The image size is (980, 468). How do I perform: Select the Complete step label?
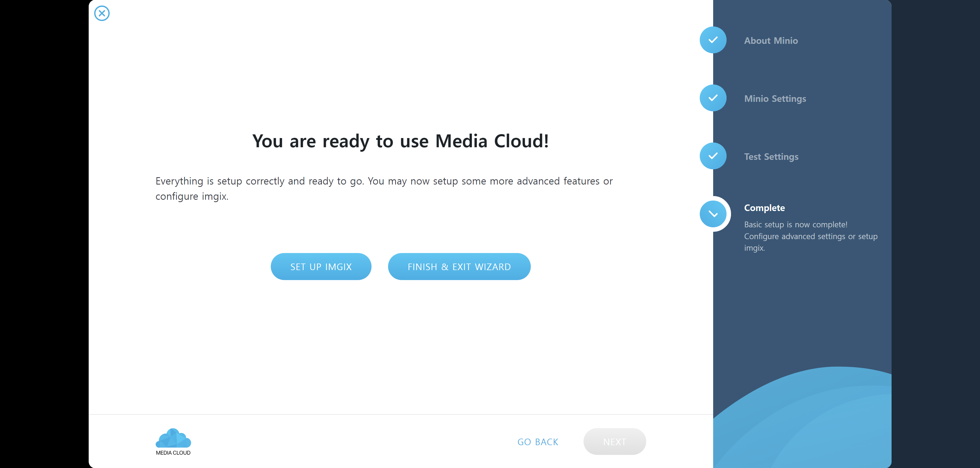764,208
